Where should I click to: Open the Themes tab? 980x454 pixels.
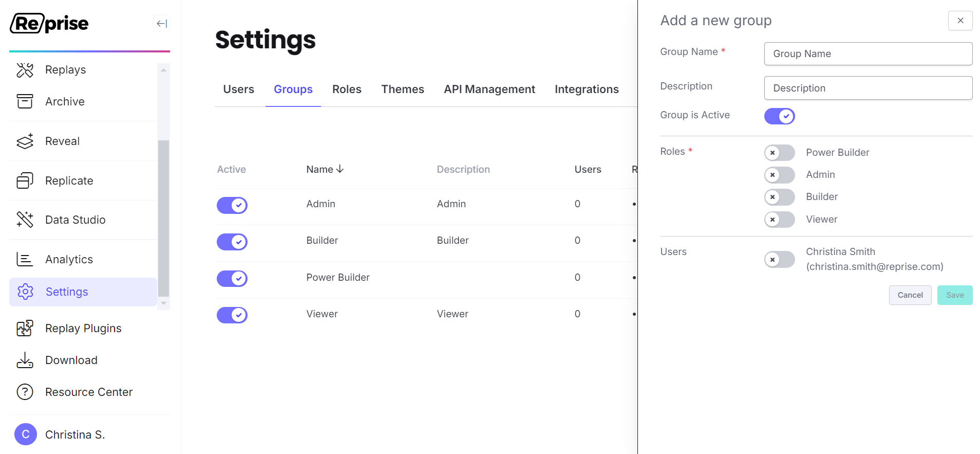click(x=403, y=89)
